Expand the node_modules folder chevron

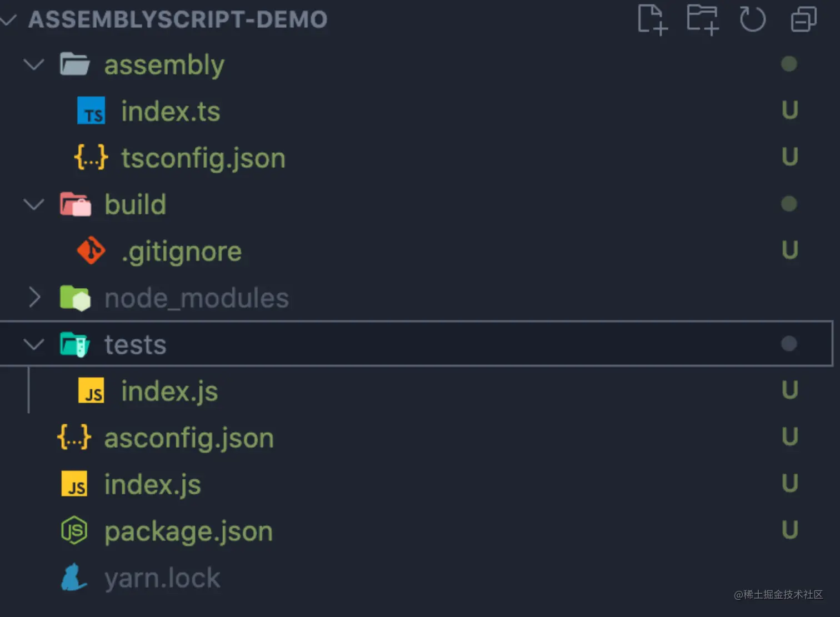coord(34,298)
